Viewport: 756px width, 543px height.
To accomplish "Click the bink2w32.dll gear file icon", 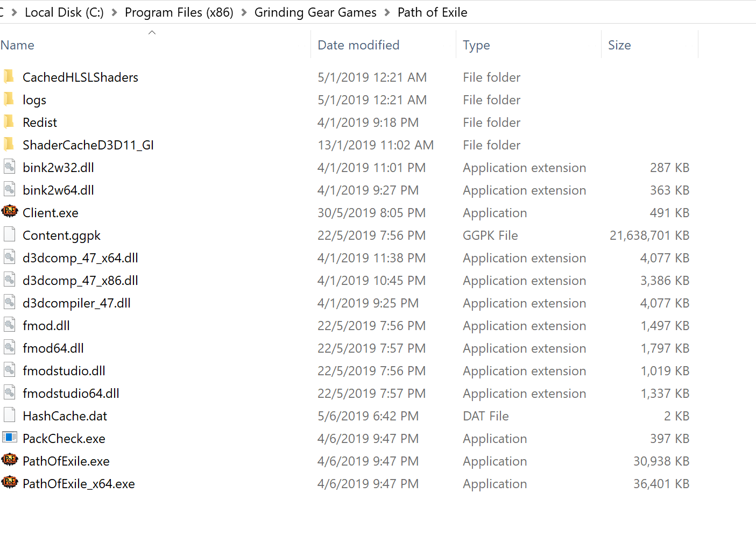I will [x=9, y=167].
